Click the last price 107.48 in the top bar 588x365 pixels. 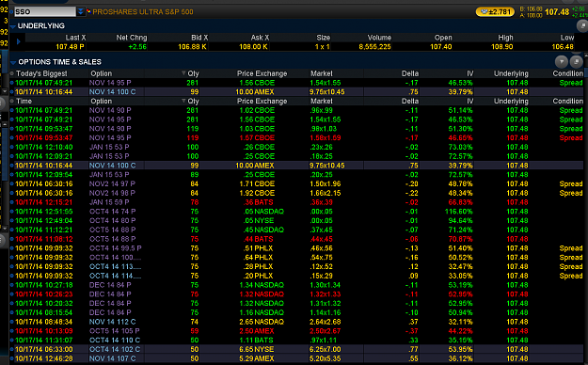(x=557, y=12)
